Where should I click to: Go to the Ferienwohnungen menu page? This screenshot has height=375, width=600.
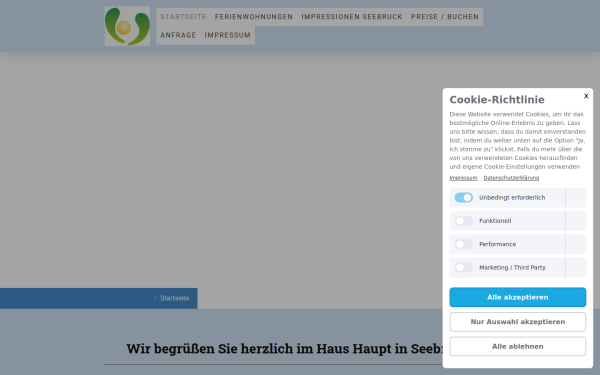point(254,17)
